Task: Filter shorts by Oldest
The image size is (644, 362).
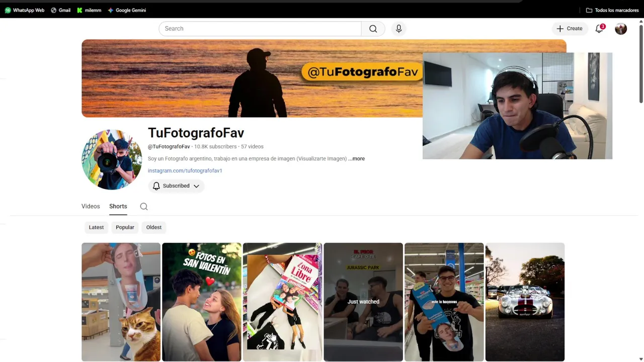Action: pos(154,227)
